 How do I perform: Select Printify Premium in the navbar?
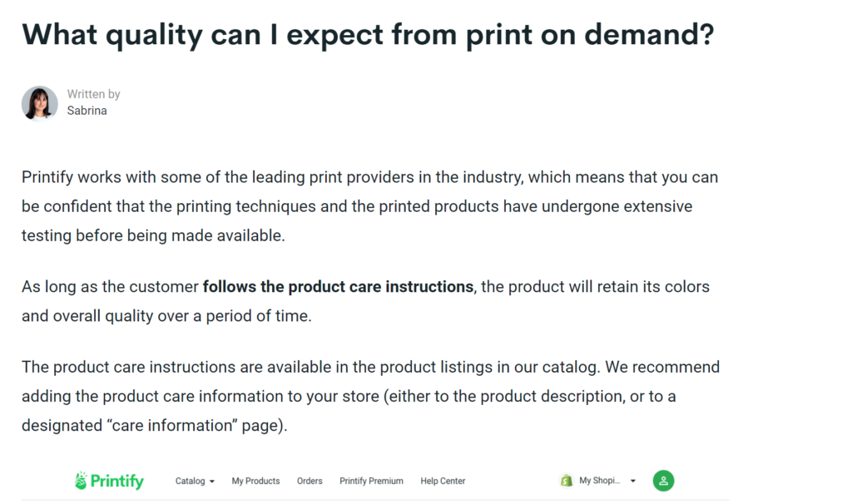click(x=371, y=481)
